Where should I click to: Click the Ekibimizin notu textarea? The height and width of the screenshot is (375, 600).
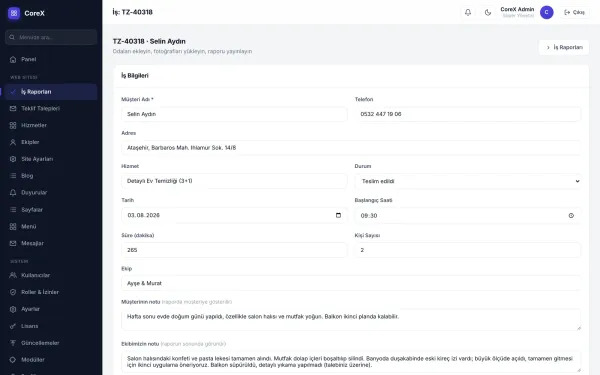click(x=351, y=362)
